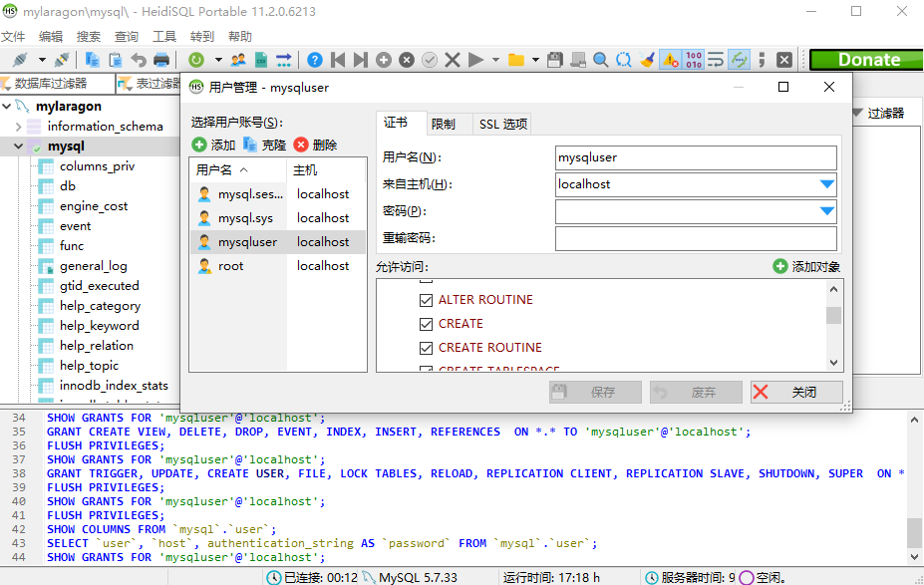
Task: Click the 克隆 clone user button
Action: [x=264, y=145]
